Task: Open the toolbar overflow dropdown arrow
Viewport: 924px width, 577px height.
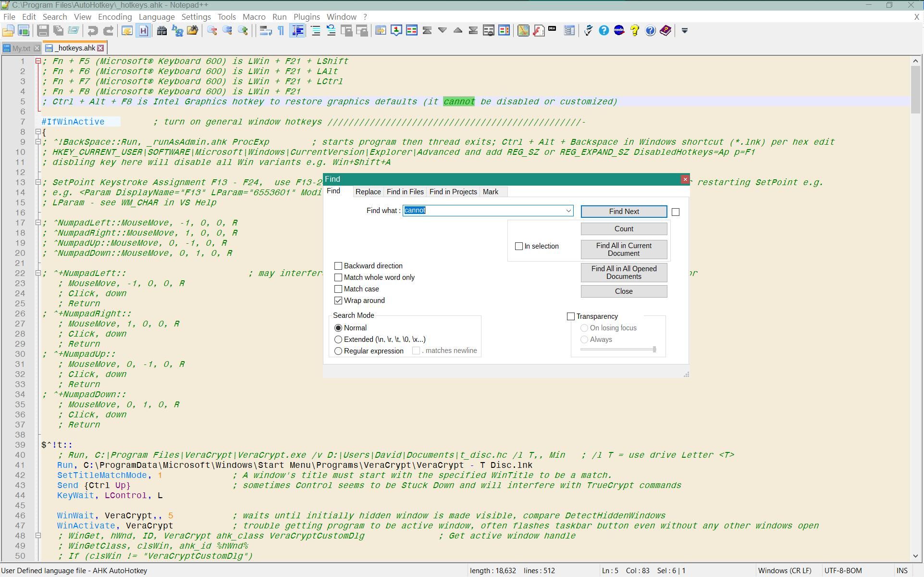Action: [x=685, y=31]
